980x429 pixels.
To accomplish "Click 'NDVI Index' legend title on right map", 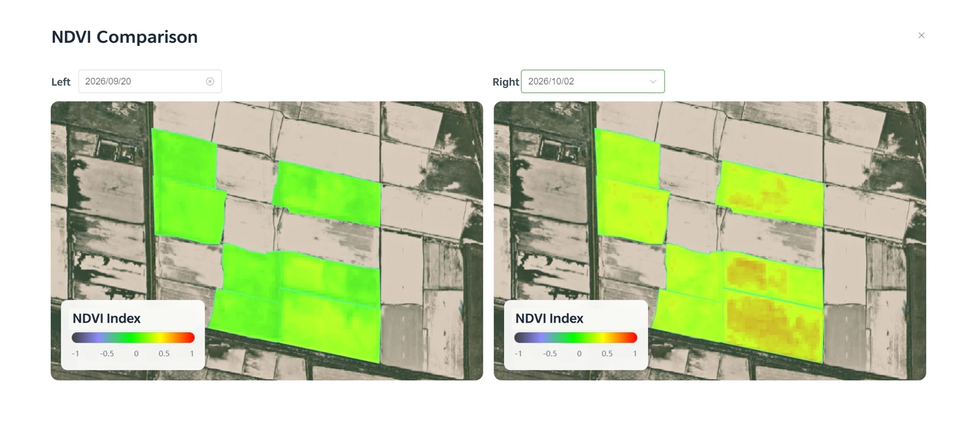I will coord(549,318).
